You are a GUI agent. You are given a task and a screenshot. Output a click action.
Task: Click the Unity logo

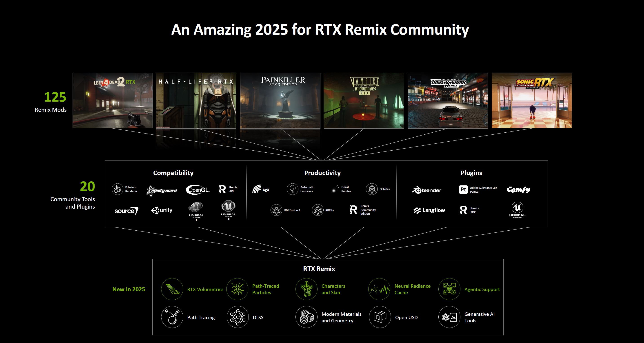click(x=162, y=210)
